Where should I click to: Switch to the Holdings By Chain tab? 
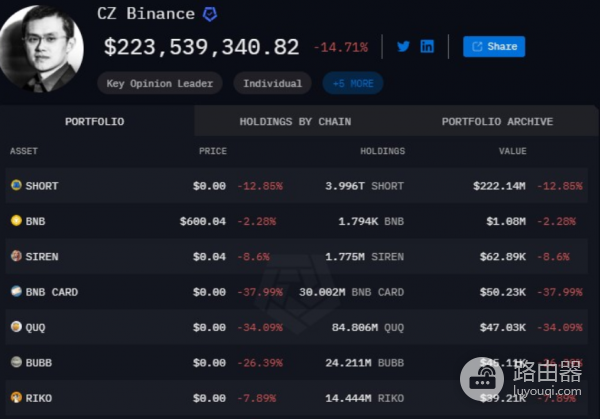(295, 122)
